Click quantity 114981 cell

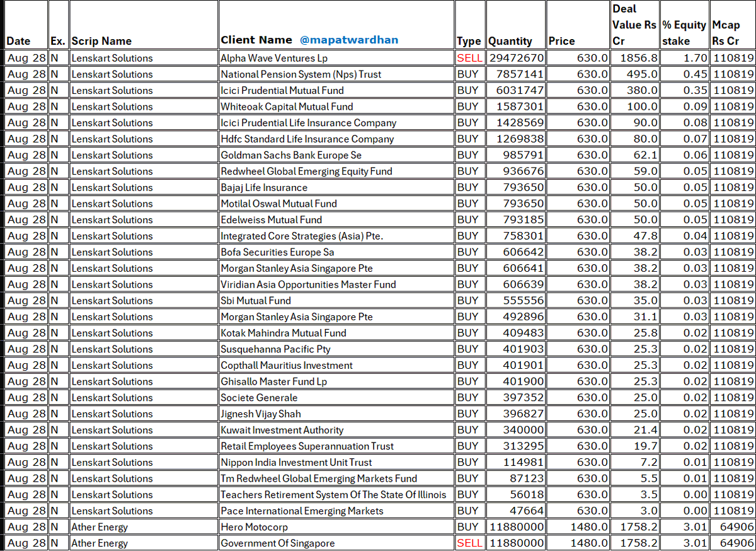[517, 463]
